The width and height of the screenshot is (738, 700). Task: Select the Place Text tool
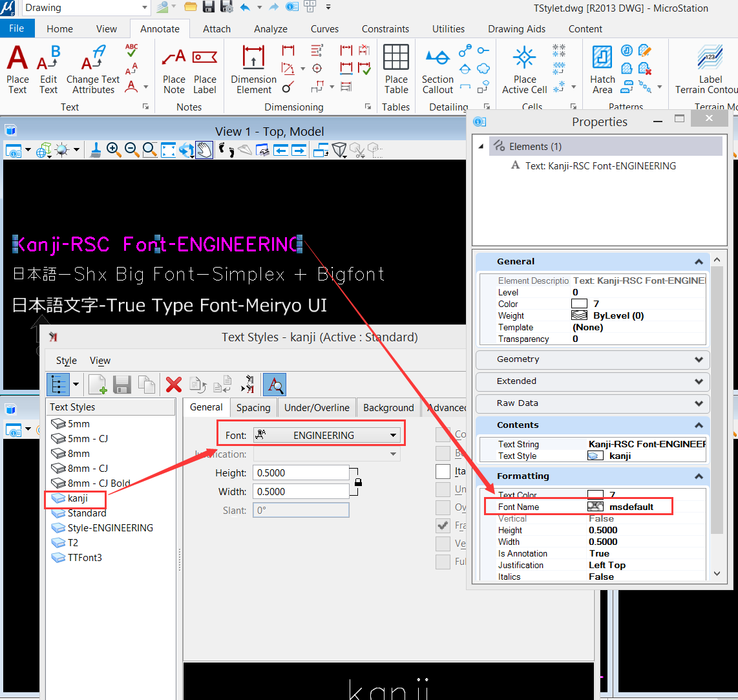pos(17,69)
